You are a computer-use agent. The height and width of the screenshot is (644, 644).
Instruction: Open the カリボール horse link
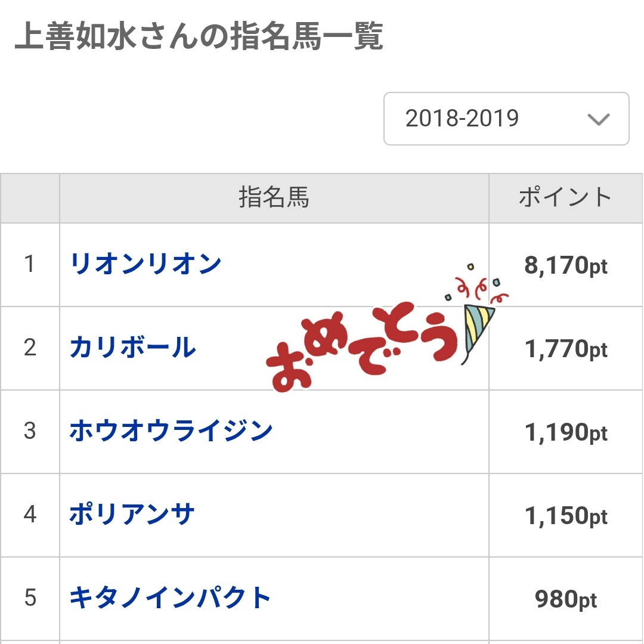[132, 348]
